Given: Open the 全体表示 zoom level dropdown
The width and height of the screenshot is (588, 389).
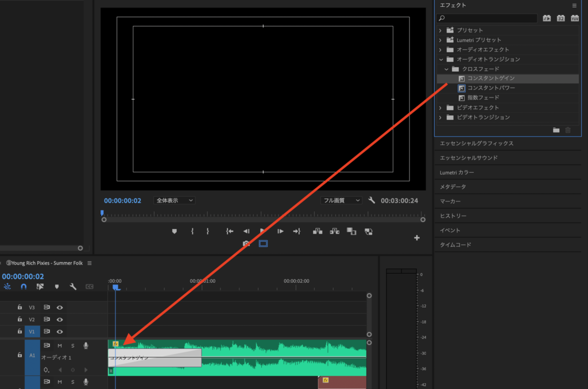Looking at the screenshot, I should point(175,200).
